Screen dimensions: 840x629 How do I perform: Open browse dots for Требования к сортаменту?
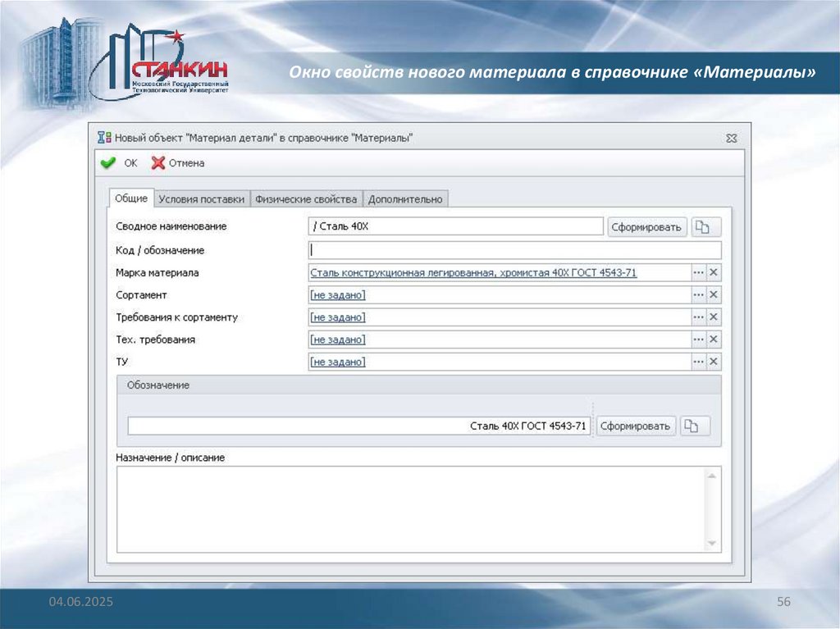[698, 317]
